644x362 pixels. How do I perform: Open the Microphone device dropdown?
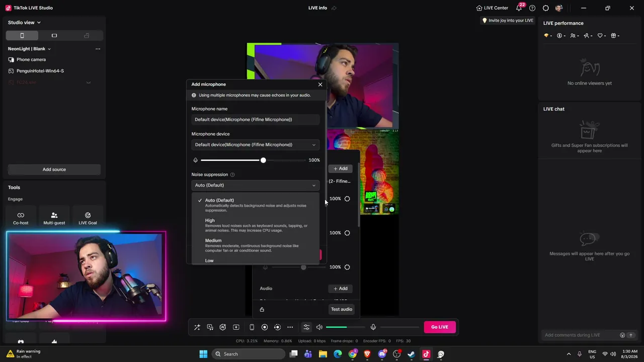(256, 145)
